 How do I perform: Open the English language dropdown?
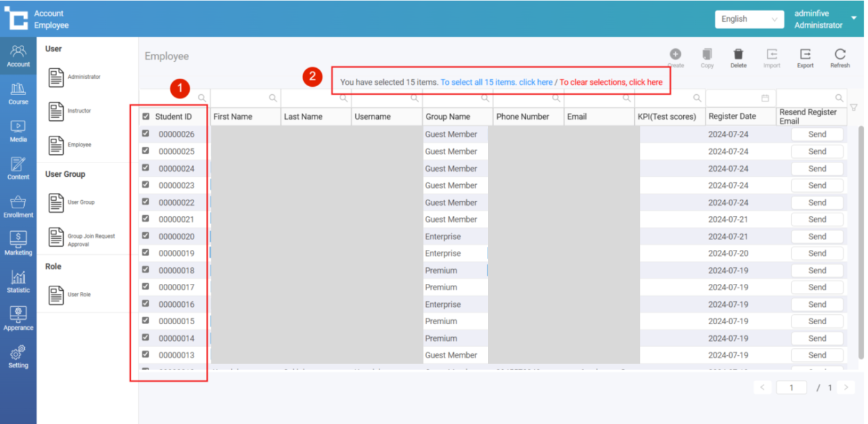coord(749,19)
